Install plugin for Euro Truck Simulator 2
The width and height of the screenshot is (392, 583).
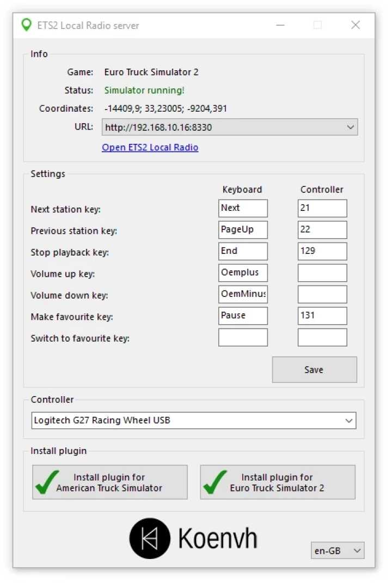(278, 482)
